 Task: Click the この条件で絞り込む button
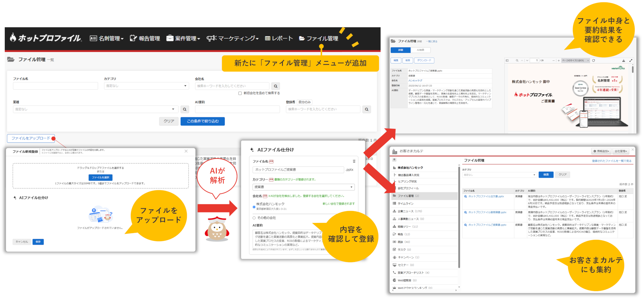click(x=202, y=121)
